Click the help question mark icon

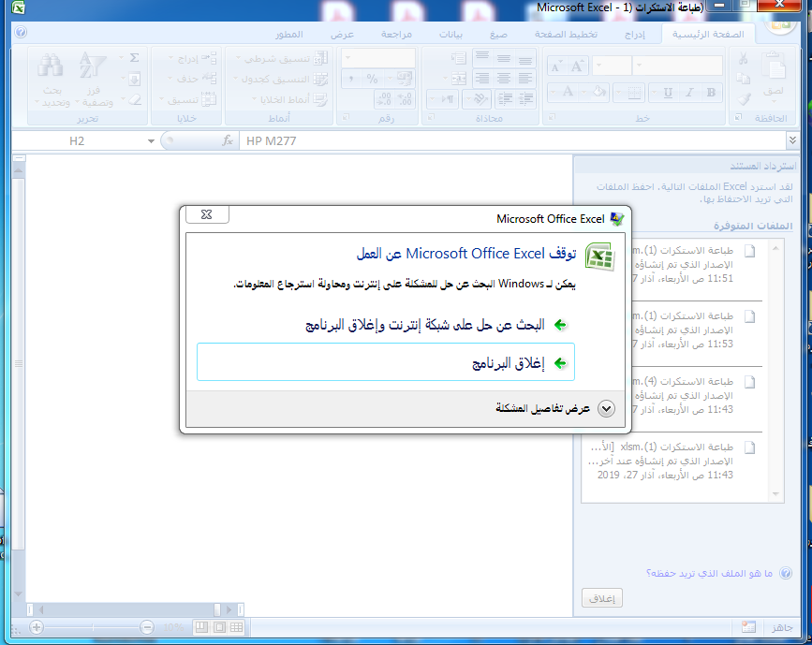click(x=21, y=33)
